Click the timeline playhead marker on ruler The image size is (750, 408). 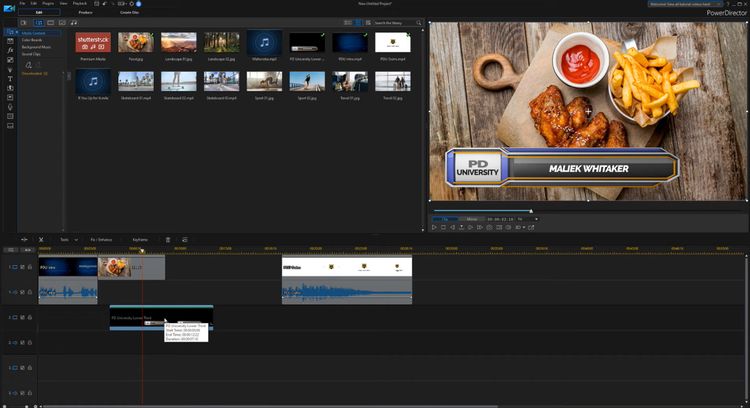point(142,251)
